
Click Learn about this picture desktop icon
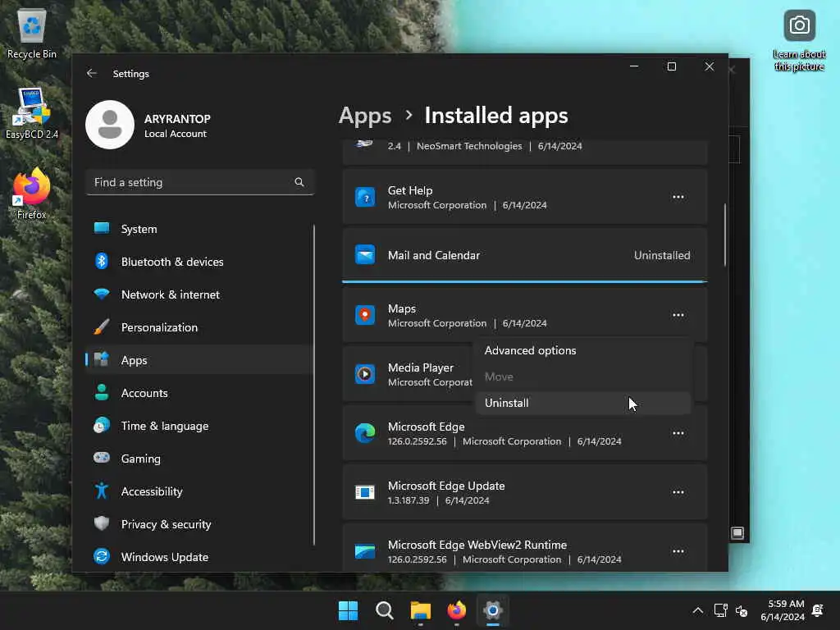(x=799, y=41)
